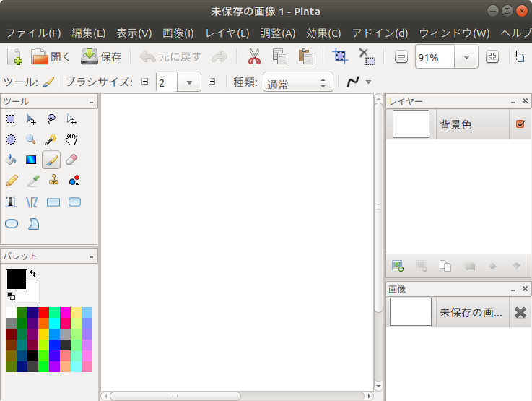This screenshot has height=401, width=532.
Task: Reset palette colors to black and white
Action: coord(10,296)
